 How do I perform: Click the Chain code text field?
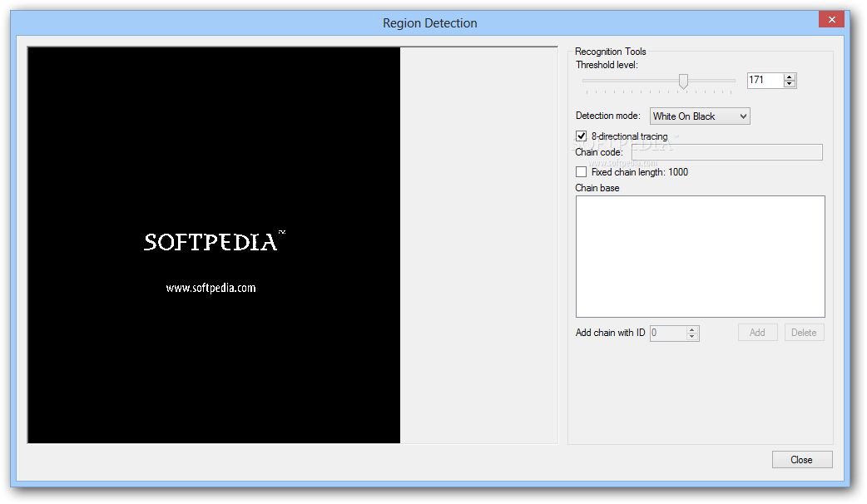click(726, 152)
